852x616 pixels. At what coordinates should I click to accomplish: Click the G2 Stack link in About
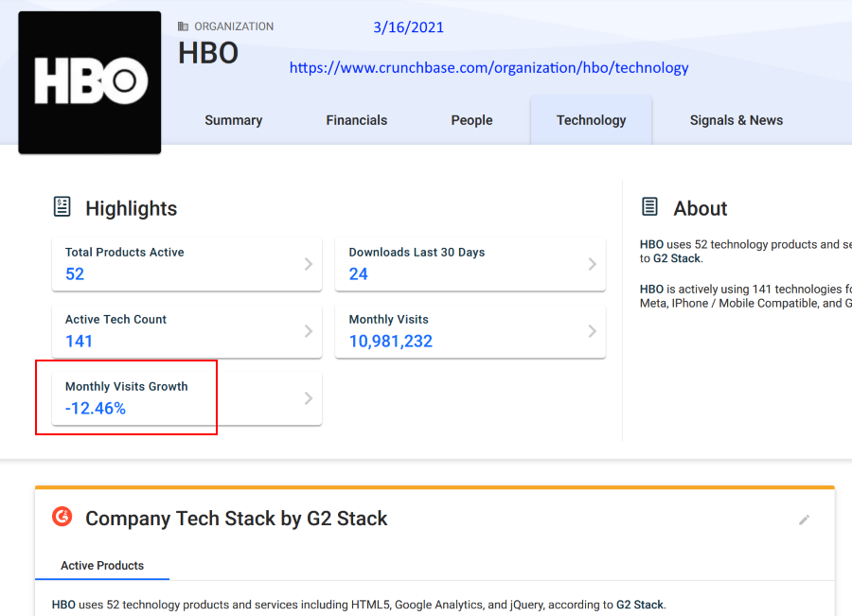[677, 258]
